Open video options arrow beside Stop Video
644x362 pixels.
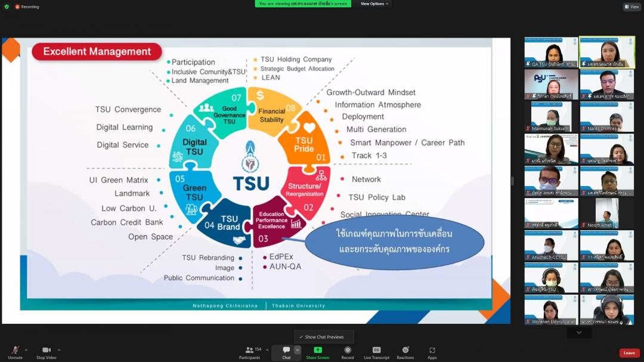[x=59, y=350]
